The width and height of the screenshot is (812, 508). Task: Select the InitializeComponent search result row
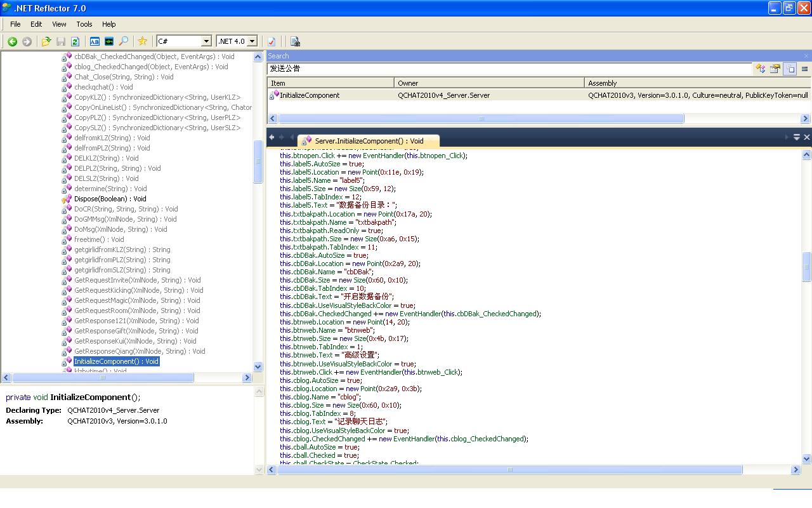pos(539,95)
